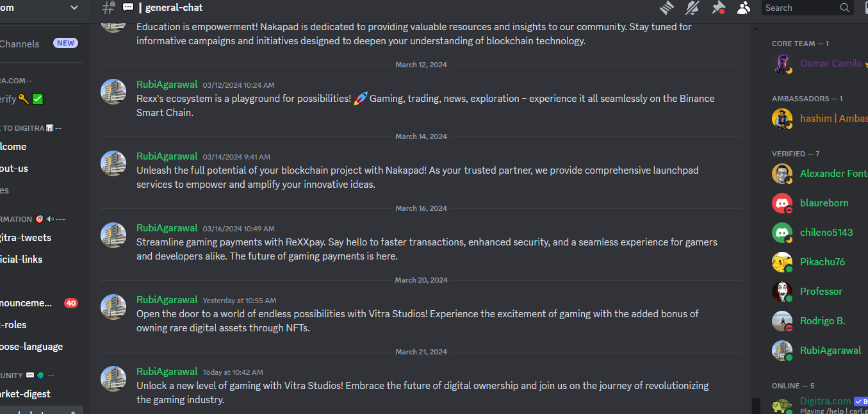This screenshot has height=414, width=868.
Task: Click RubiAgarawal username on March 12 message
Action: [167, 85]
